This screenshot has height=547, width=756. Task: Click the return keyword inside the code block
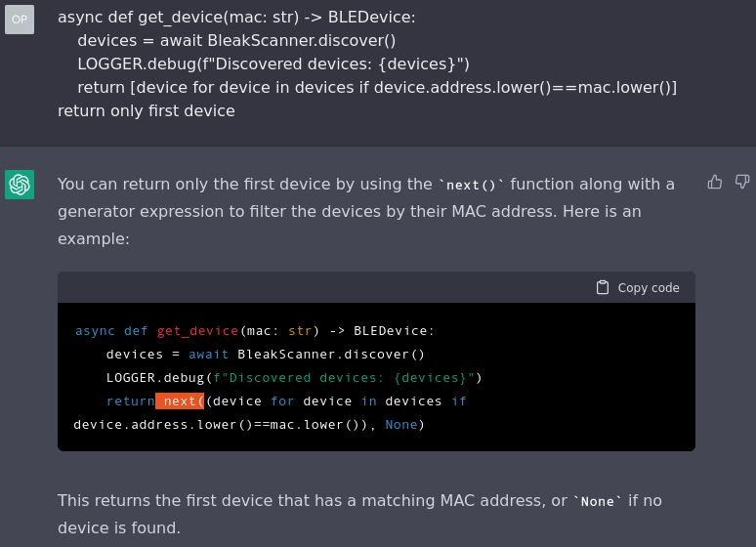tap(130, 400)
